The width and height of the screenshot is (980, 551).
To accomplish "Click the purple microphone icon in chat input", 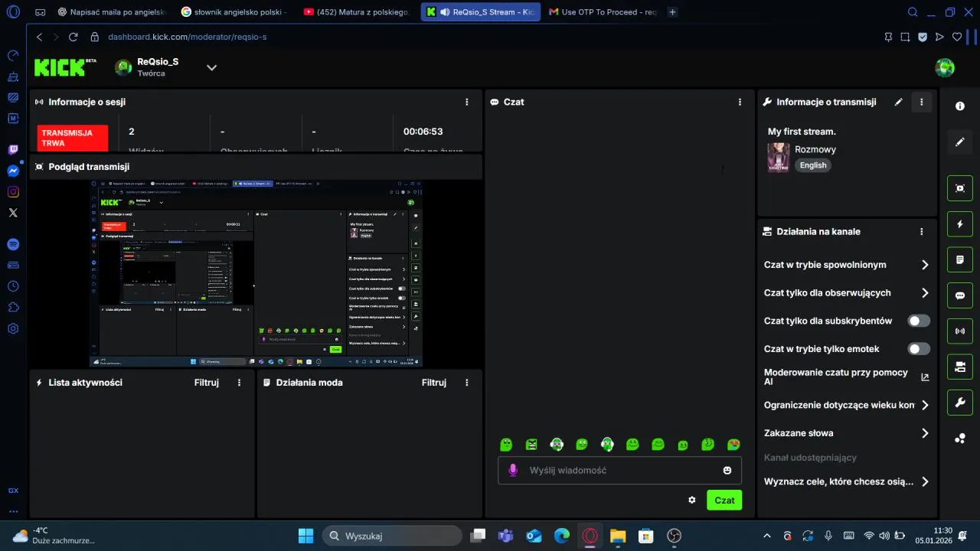I will pos(513,470).
